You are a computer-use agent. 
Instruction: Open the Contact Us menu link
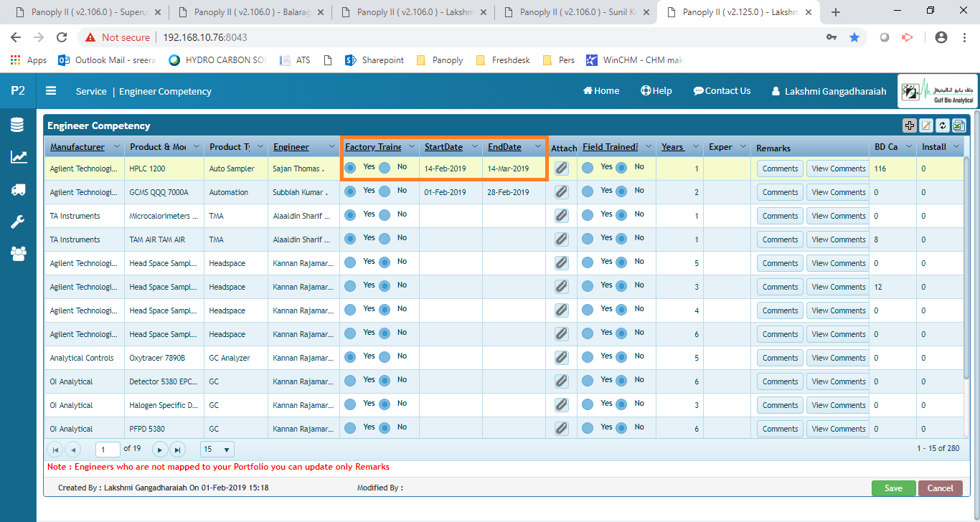(722, 91)
